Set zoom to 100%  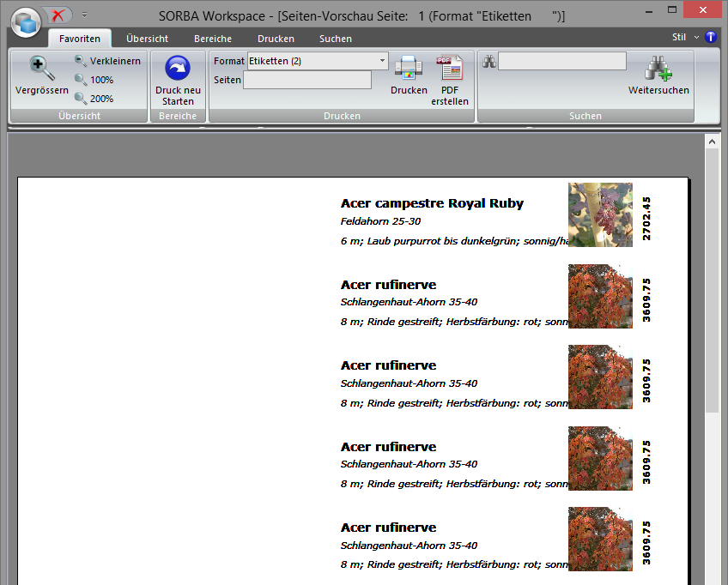tap(94, 80)
